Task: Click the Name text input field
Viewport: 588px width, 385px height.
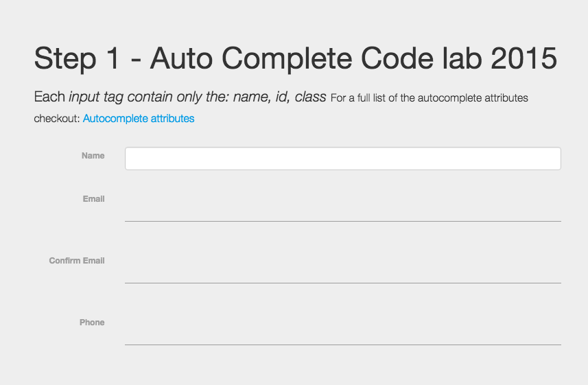Action: click(x=342, y=159)
